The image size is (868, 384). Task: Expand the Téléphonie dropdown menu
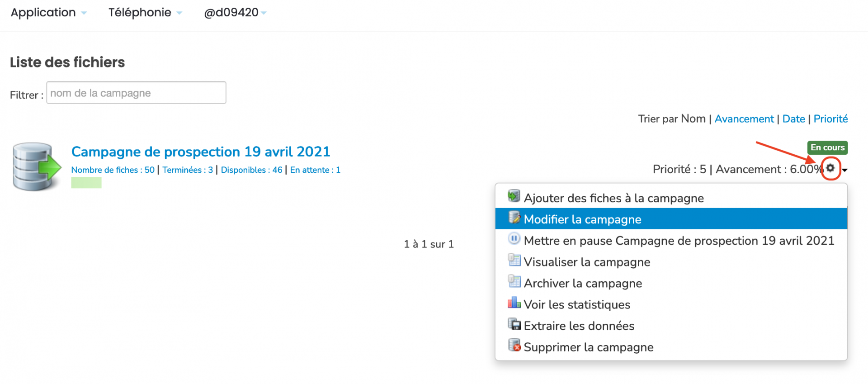145,12
